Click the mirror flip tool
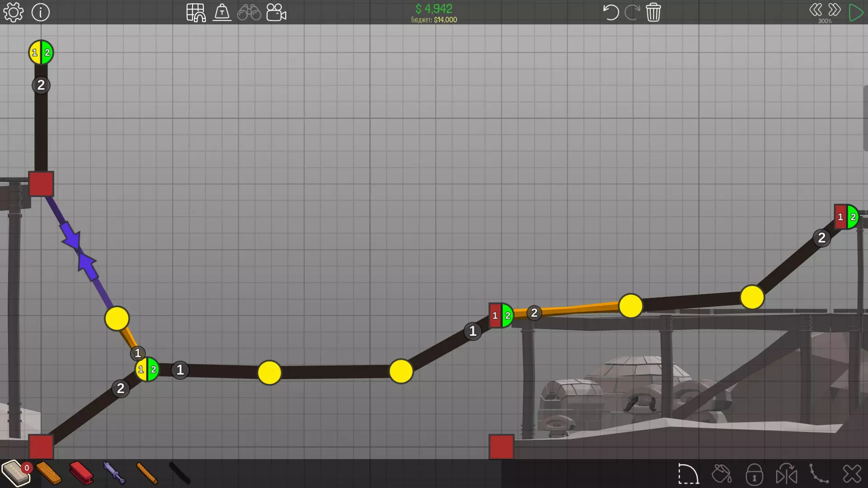The width and height of the screenshot is (868, 488). [x=787, y=474]
